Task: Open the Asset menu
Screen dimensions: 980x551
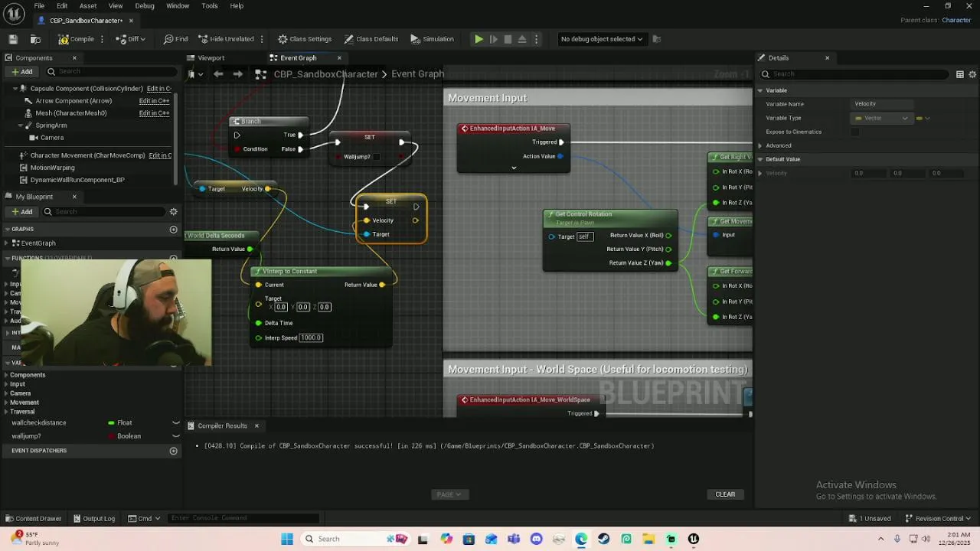Action: 88,5
